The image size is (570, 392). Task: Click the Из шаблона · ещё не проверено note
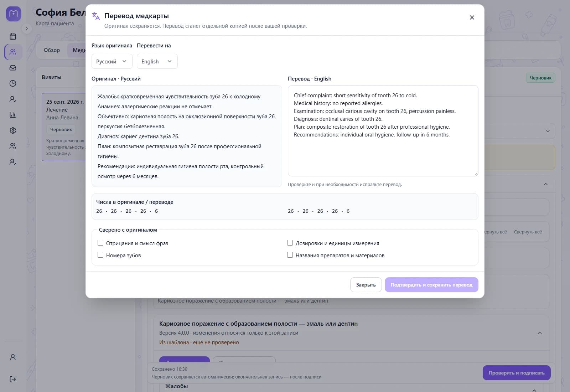click(199, 342)
